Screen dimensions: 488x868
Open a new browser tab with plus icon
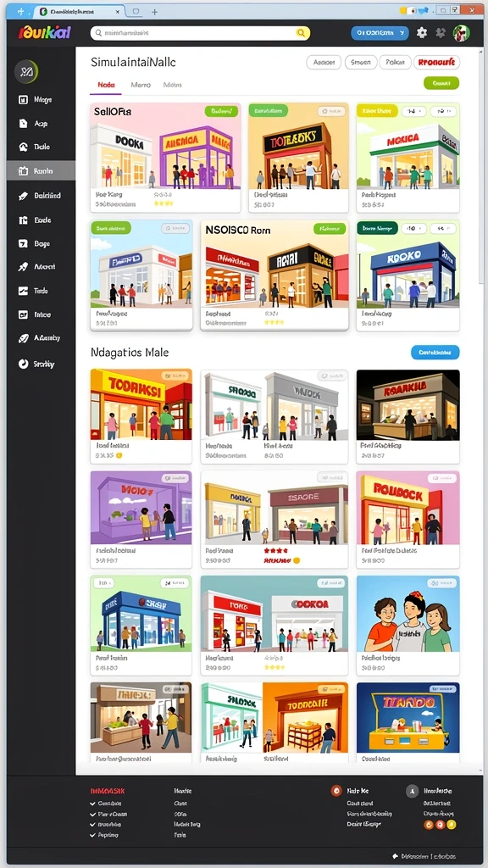click(x=154, y=12)
